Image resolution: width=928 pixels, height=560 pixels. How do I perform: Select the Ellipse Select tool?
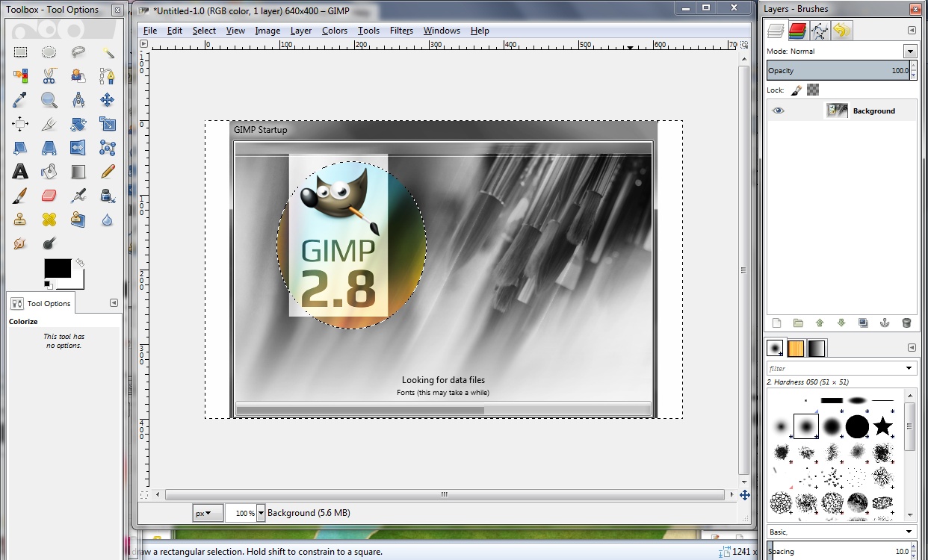pos(49,52)
